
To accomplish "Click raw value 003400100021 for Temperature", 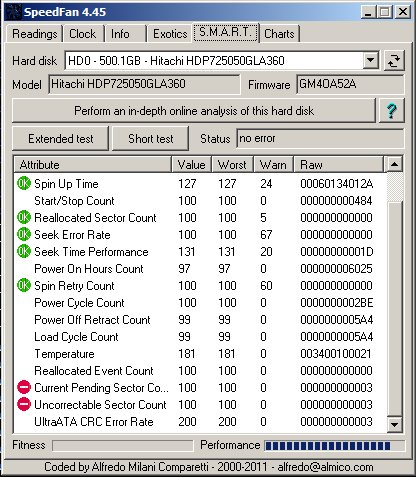I will [x=336, y=354].
